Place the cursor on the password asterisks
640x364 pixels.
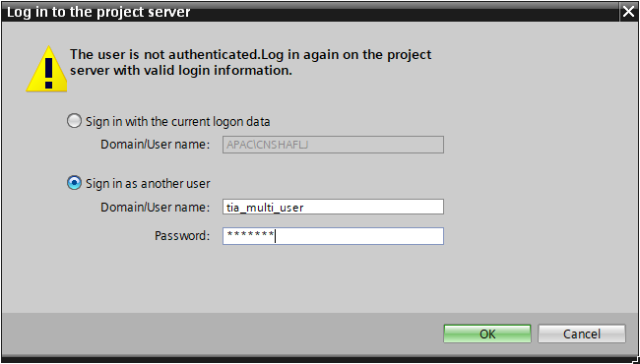(250, 234)
